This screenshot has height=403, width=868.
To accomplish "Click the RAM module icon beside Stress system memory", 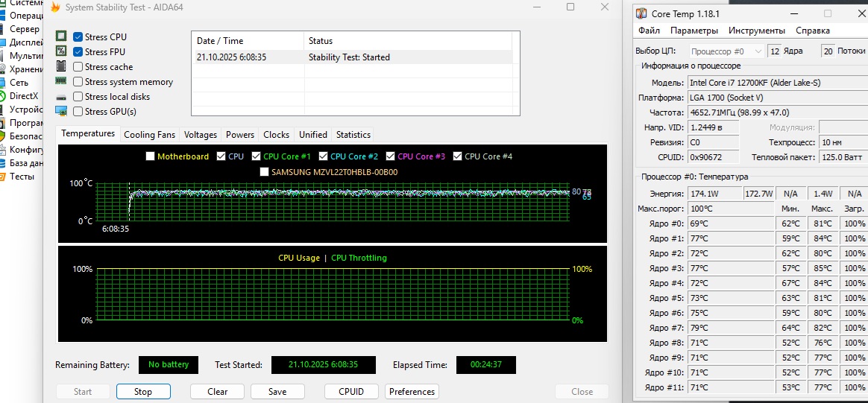I will click(61, 80).
